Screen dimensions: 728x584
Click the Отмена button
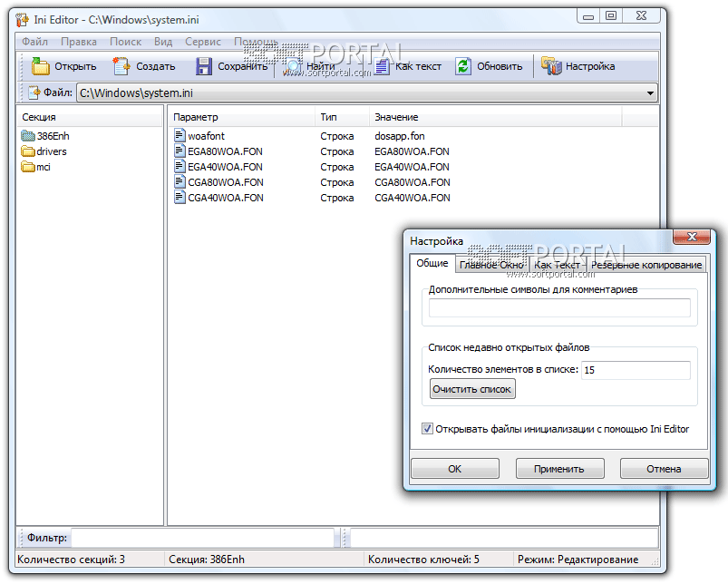664,469
